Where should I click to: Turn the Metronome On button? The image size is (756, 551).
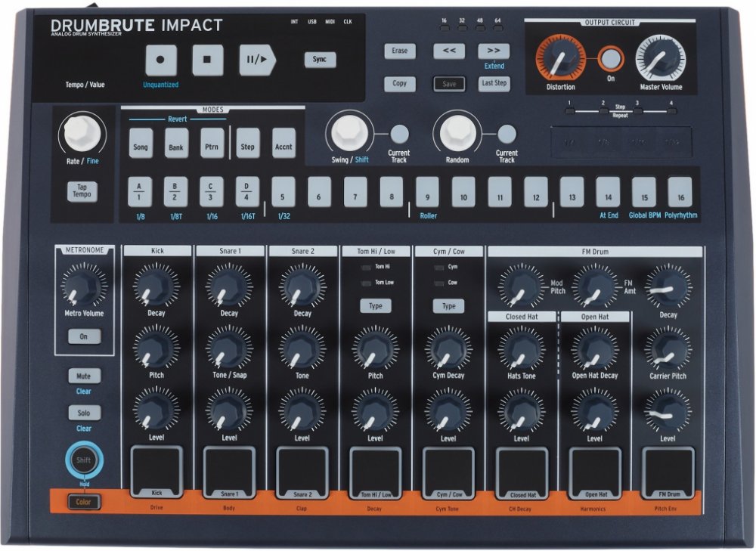point(83,336)
